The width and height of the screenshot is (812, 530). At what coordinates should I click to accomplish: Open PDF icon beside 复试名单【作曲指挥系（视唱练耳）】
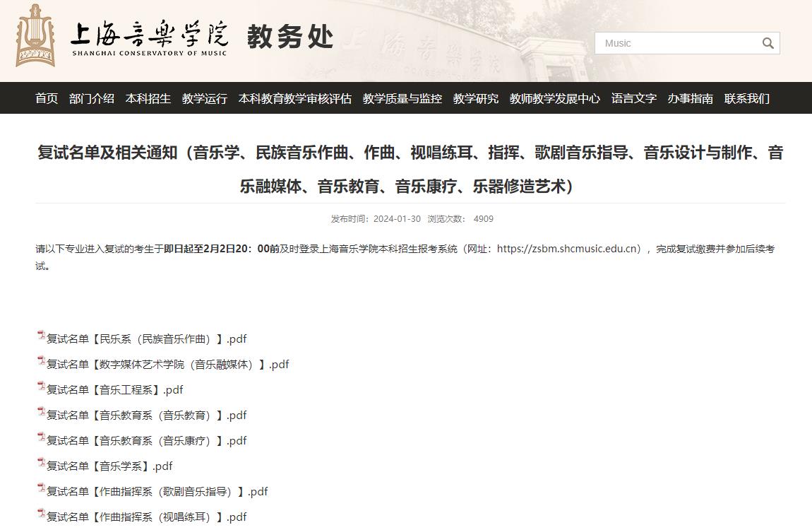[42, 515]
